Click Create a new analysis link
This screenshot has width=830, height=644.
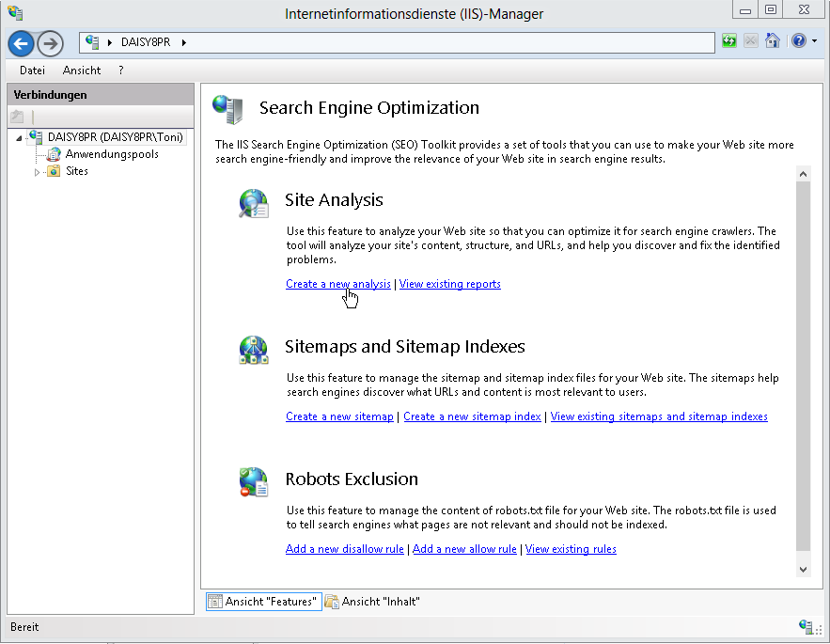click(337, 284)
